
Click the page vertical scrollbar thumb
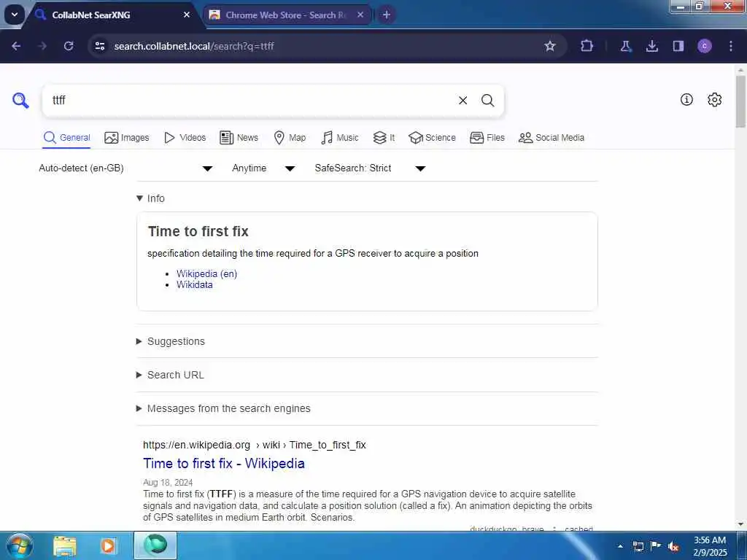[740, 101]
